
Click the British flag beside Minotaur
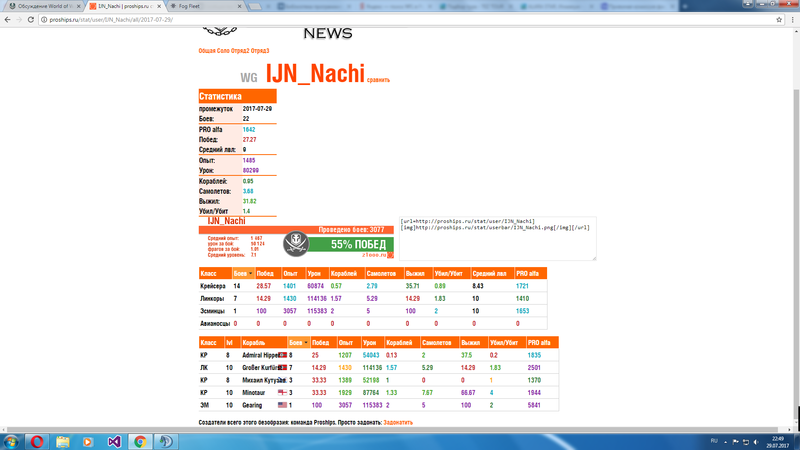tap(282, 392)
